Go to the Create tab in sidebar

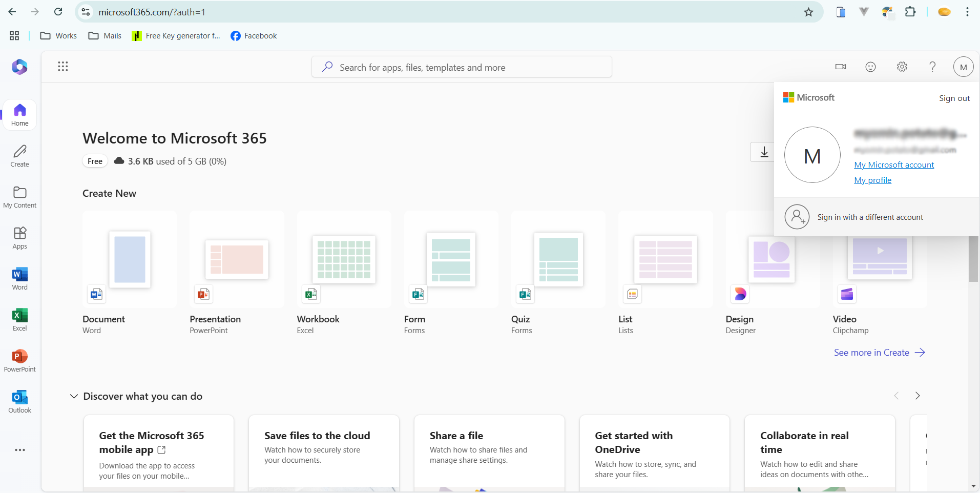(20, 156)
